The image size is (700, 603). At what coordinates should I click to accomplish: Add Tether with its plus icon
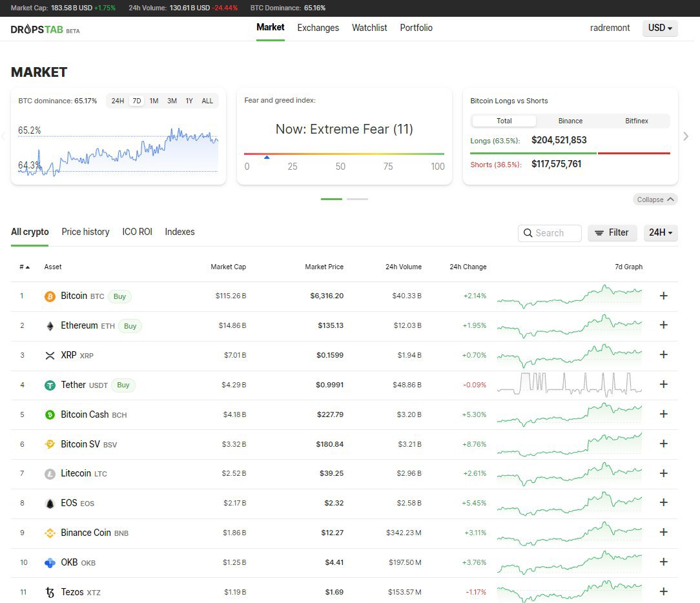click(x=664, y=384)
